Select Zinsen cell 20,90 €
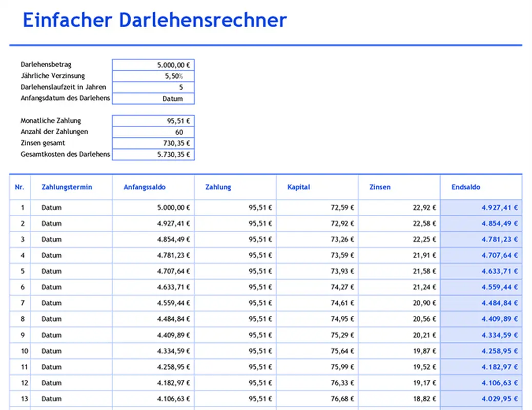 tap(399, 303)
